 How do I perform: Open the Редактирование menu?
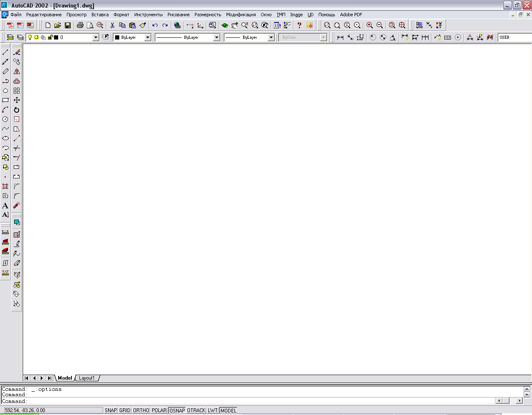pyautogui.click(x=44, y=15)
